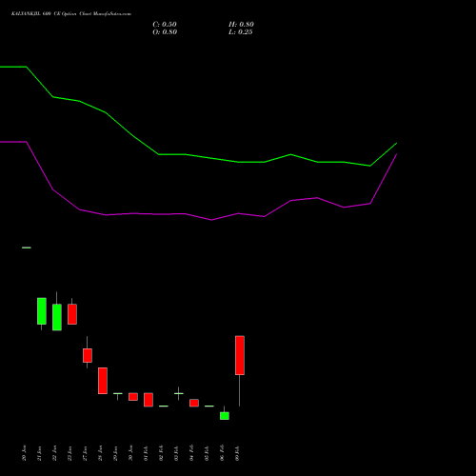Select the open value 'O: 0.80'
The image size is (476, 476).
[x=165, y=32]
